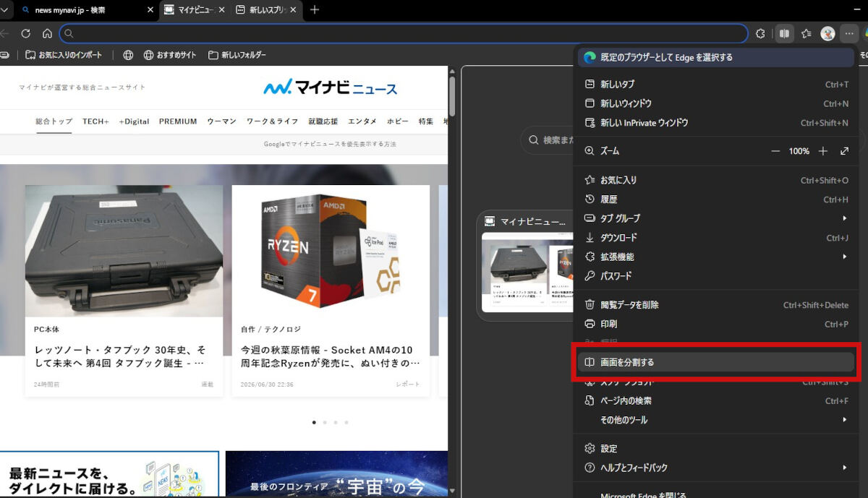The height and width of the screenshot is (498, 868).
Task: Increase zoom with the plus button
Action: pyautogui.click(x=822, y=151)
